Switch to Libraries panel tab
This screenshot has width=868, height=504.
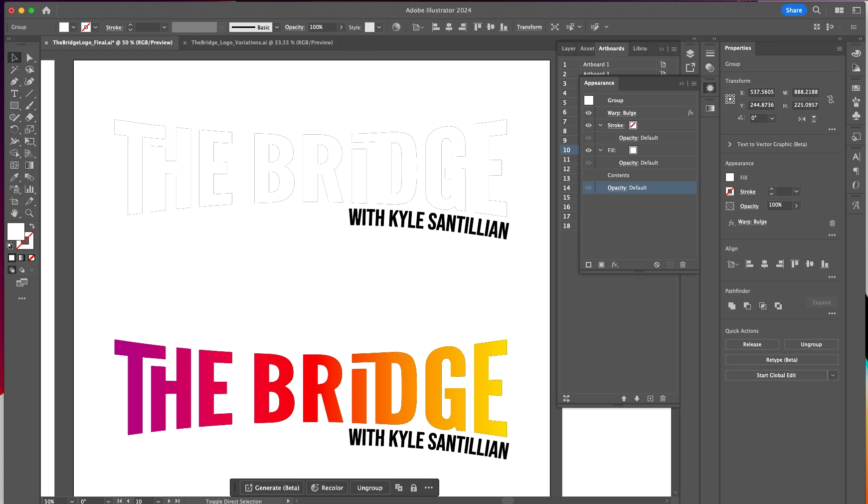640,49
